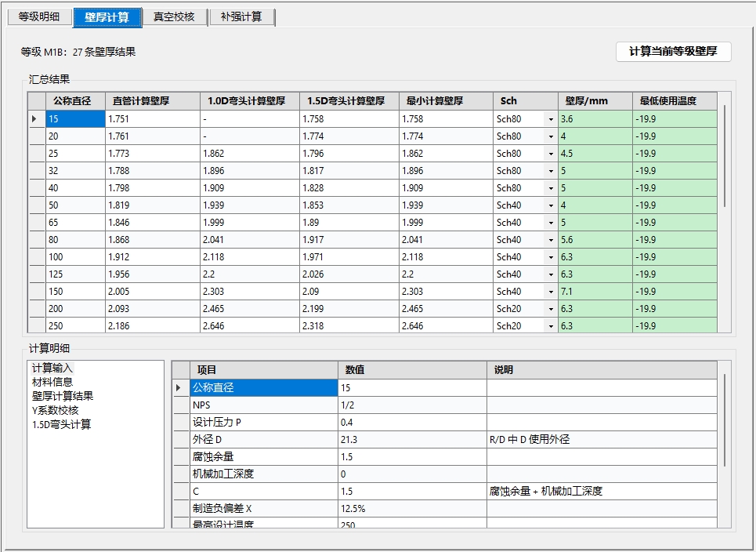Click the 数值 column header
The height and width of the screenshot is (552, 756).
tap(412, 370)
